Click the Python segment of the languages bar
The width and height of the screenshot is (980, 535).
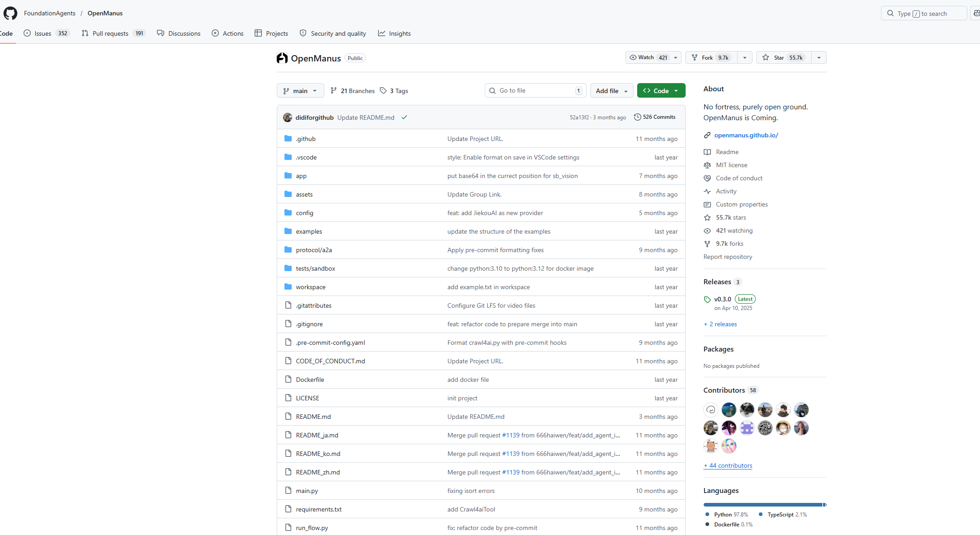point(763,505)
